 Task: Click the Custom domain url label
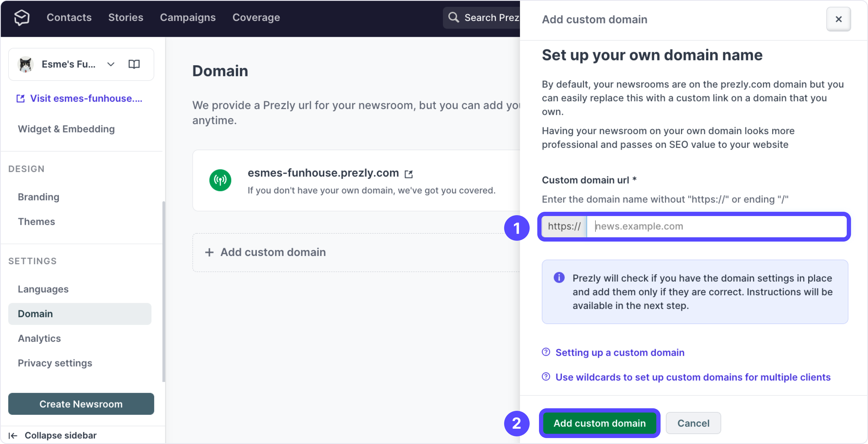tap(589, 180)
